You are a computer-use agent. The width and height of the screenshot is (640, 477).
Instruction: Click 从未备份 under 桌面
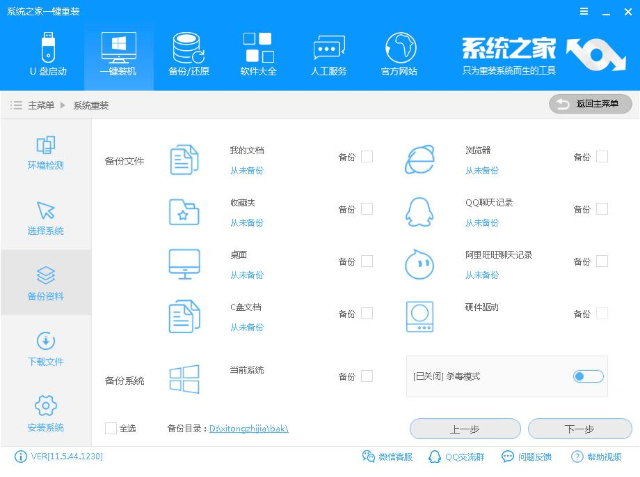pos(247,275)
